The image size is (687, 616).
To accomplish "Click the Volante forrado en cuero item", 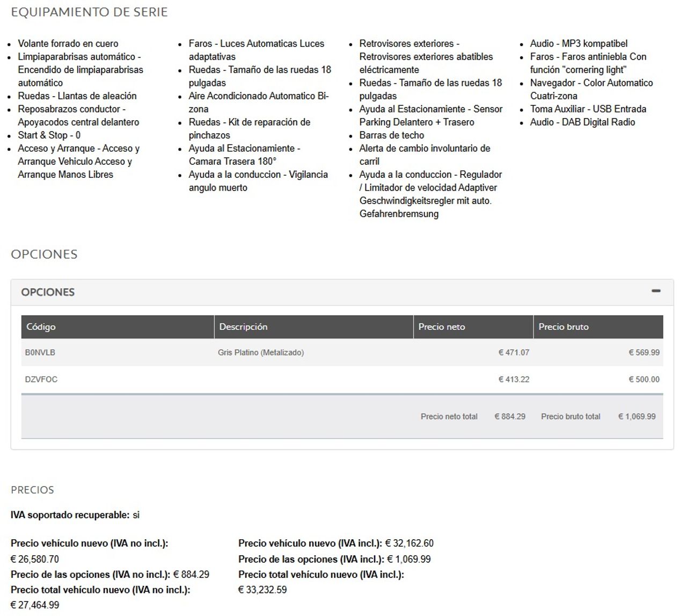I will (68, 44).
